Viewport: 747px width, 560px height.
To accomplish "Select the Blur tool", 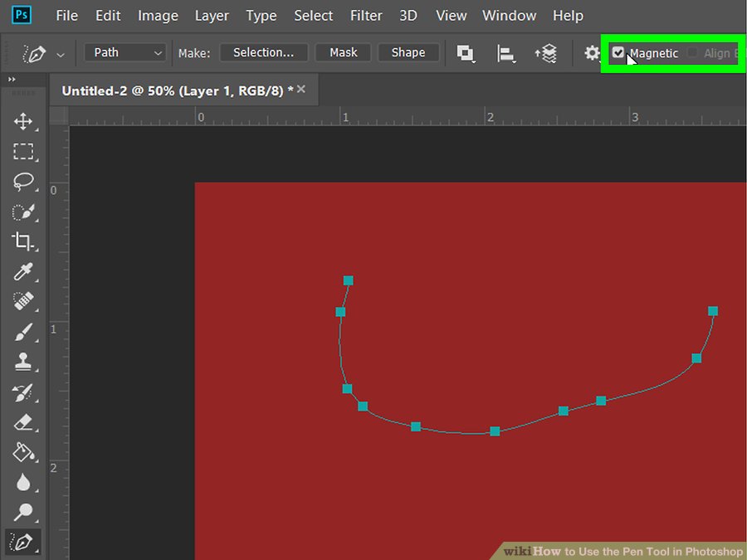I will point(23,482).
